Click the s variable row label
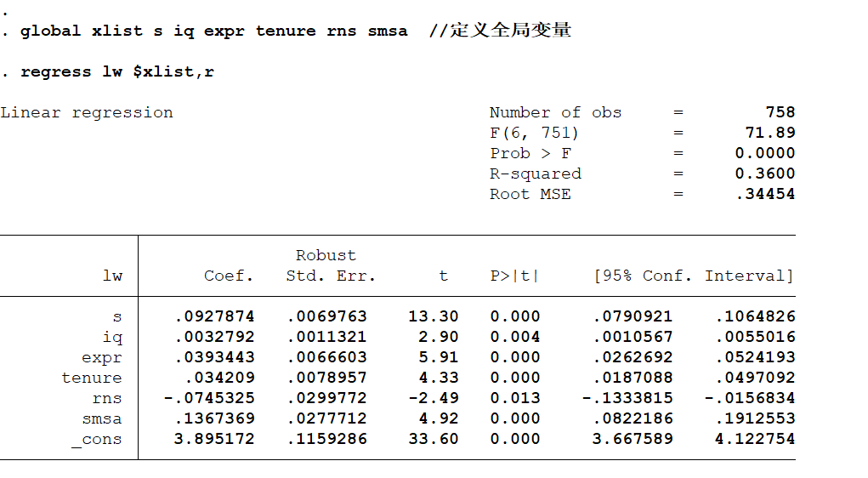Viewport: 868px width, 478px height. [116, 316]
